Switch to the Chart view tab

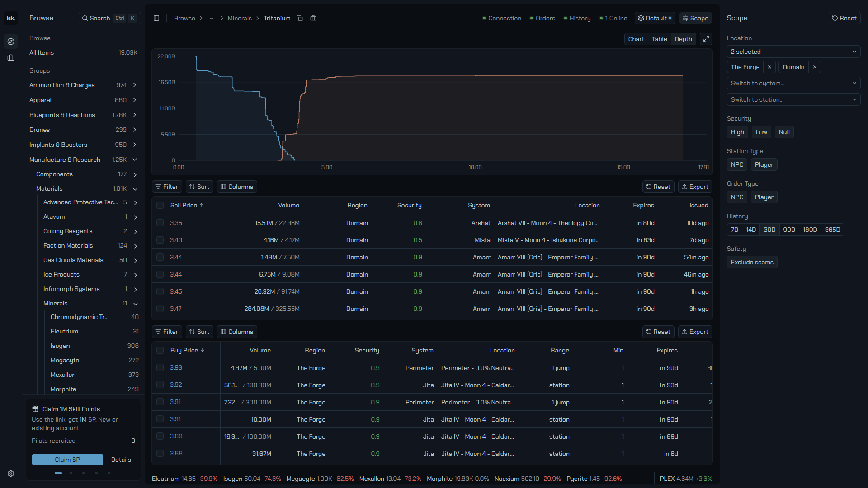(x=636, y=39)
